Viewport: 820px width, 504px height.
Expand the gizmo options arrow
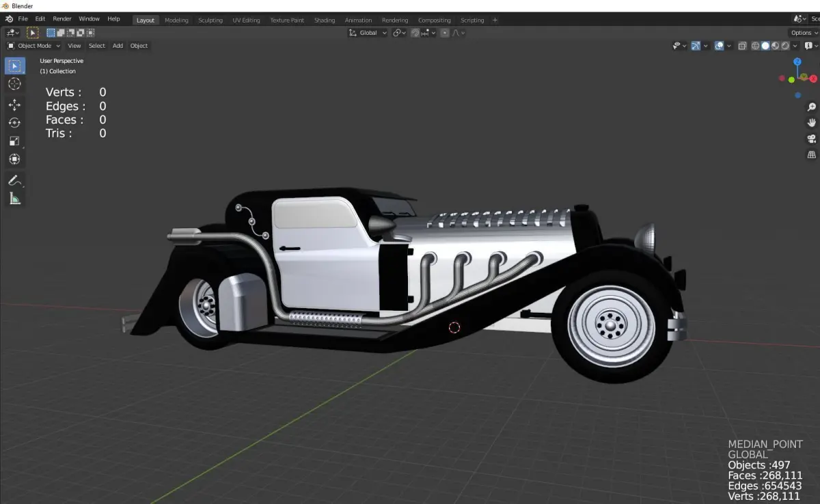pos(706,46)
